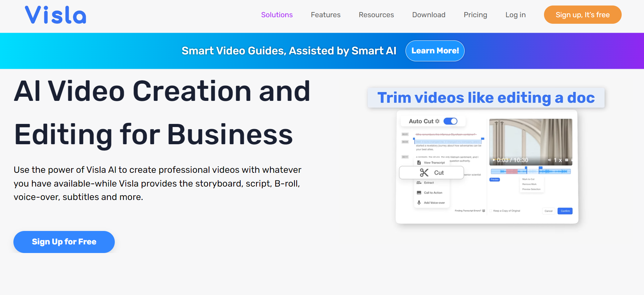Click the 1x playback speed control

pyautogui.click(x=558, y=160)
